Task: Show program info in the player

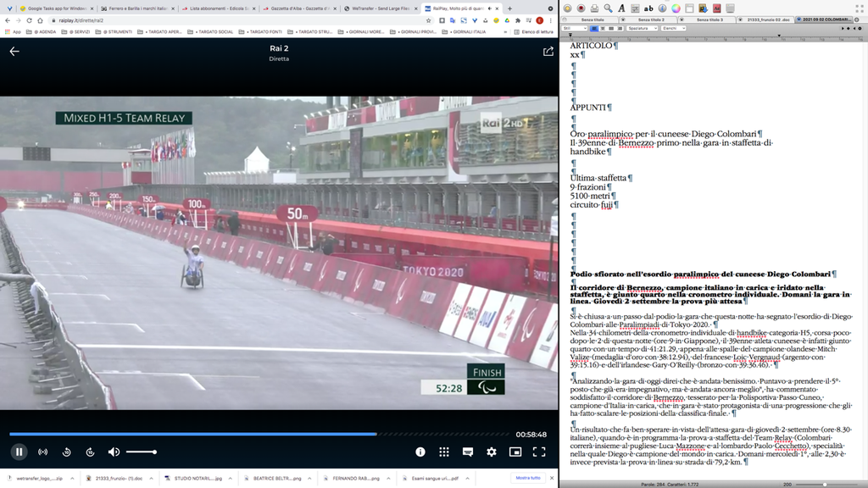Action: (x=420, y=452)
